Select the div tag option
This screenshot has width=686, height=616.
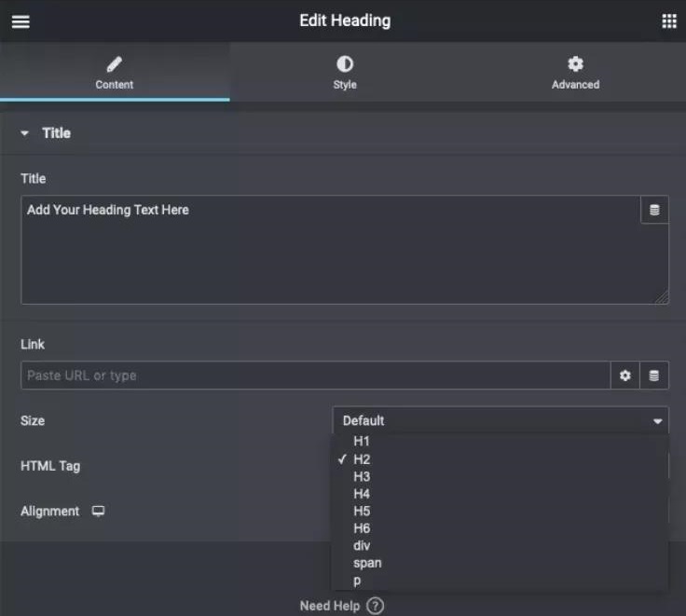(362, 545)
